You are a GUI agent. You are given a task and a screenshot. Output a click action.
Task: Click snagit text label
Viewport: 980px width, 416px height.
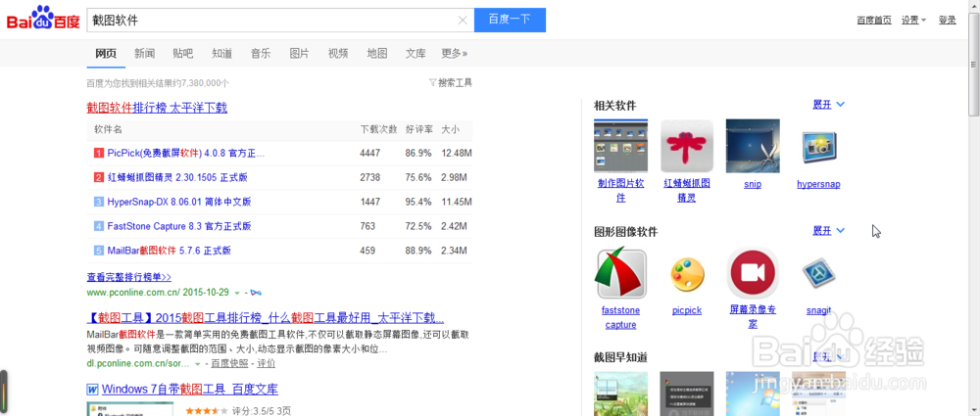click(x=818, y=310)
